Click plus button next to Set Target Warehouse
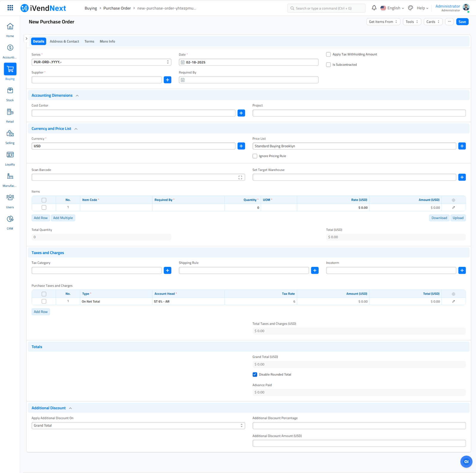Image resolution: width=476 pixels, height=473 pixels. point(462,177)
